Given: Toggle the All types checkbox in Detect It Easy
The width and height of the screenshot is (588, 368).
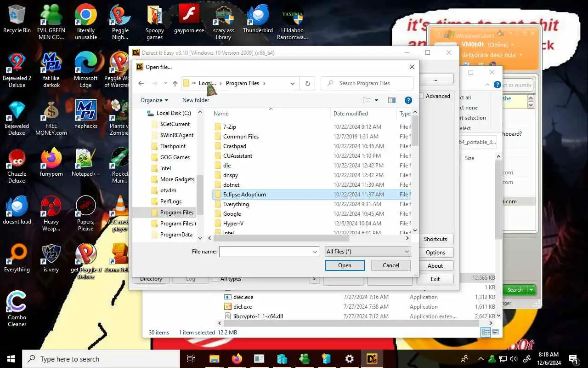Looking at the screenshot, I should (x=215, y=279).
